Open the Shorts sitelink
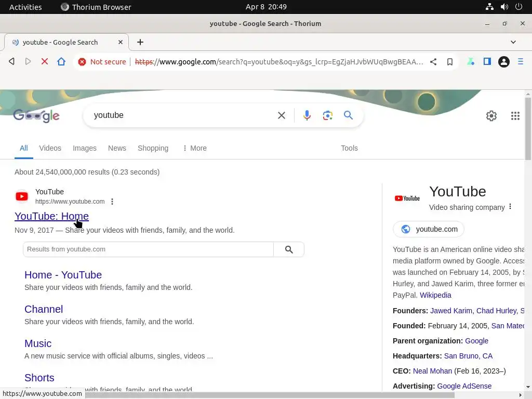532x399 pixels. 39,378
